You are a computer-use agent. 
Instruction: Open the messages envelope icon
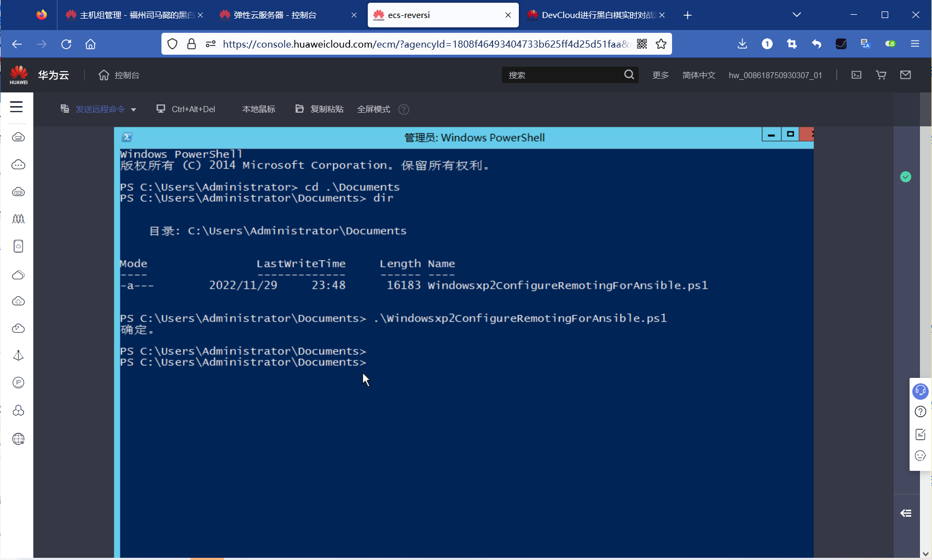(x=906, y=75)
